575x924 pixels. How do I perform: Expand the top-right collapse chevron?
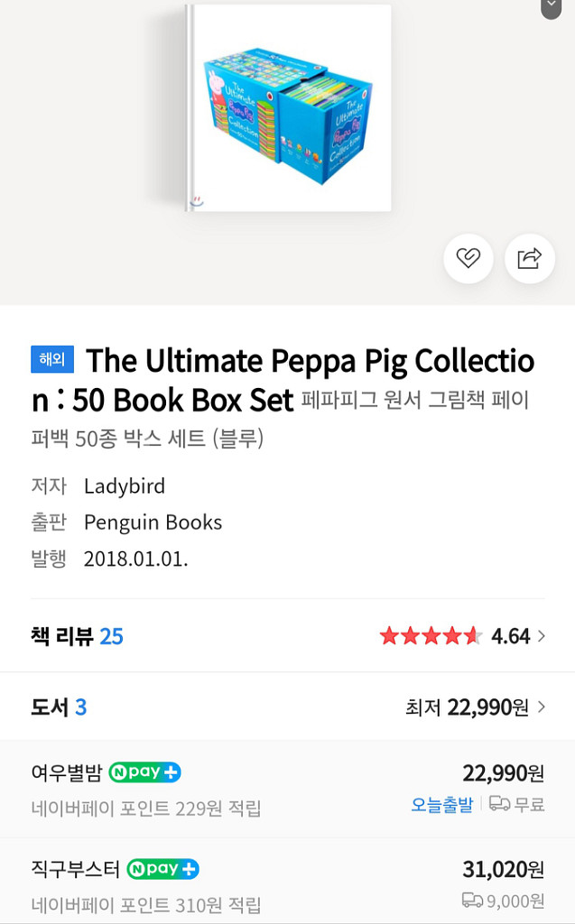551,6
